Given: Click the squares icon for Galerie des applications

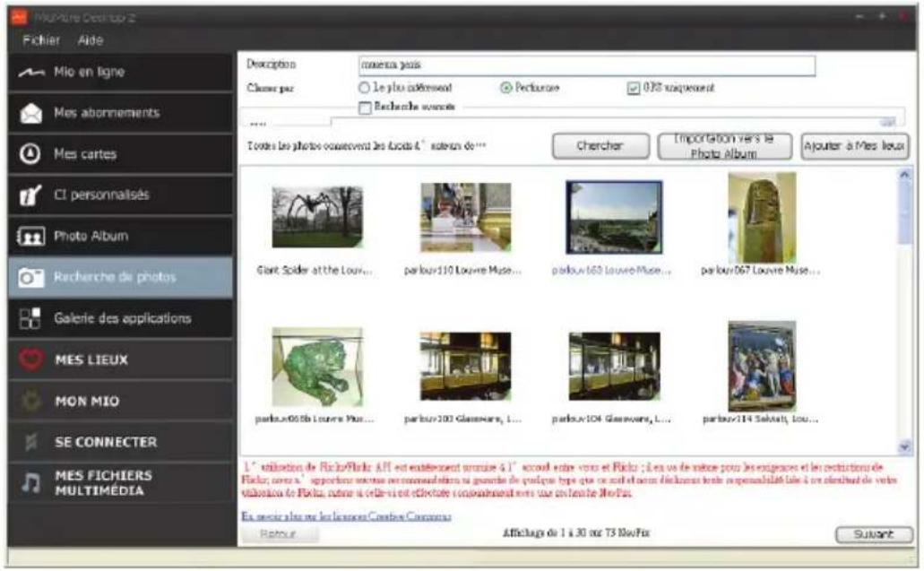Looking at the screenshot, I should (x=30, y=318).
